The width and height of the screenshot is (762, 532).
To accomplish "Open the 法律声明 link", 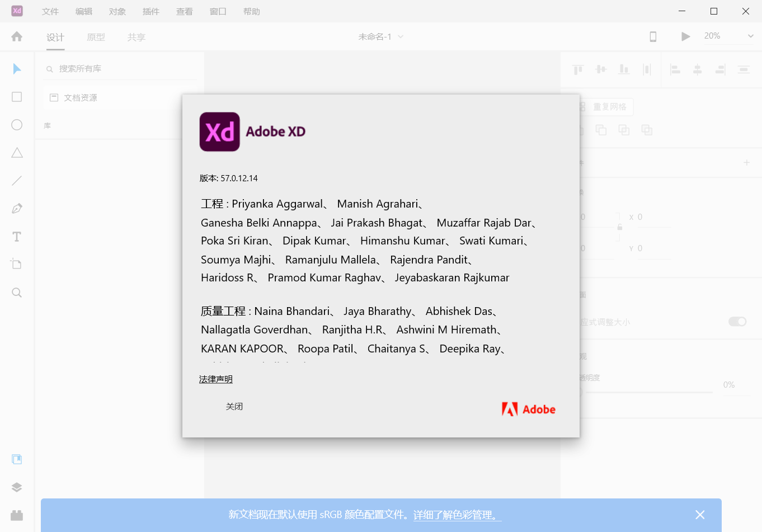I will [x=216, y=379].
